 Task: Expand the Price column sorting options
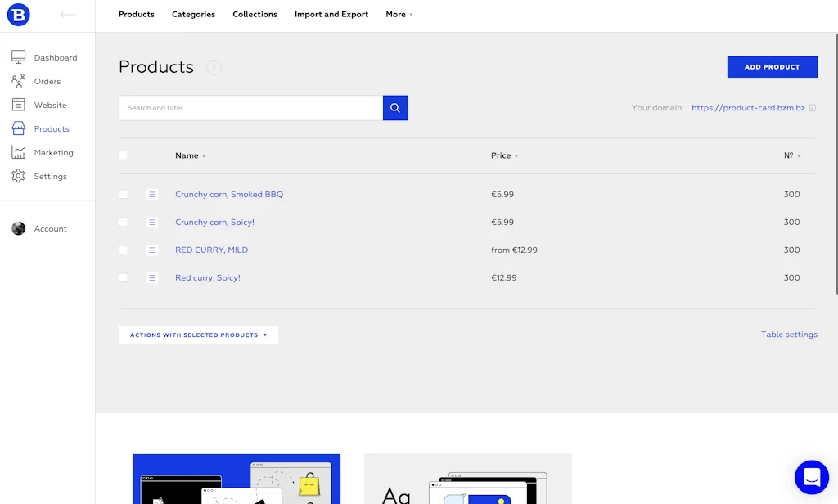(x=516, y=155)
